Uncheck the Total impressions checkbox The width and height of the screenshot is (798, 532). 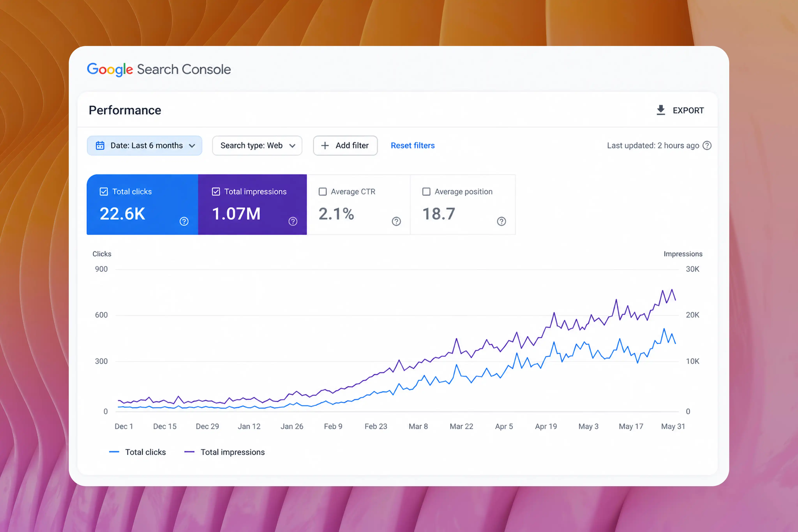pos(216,192)
